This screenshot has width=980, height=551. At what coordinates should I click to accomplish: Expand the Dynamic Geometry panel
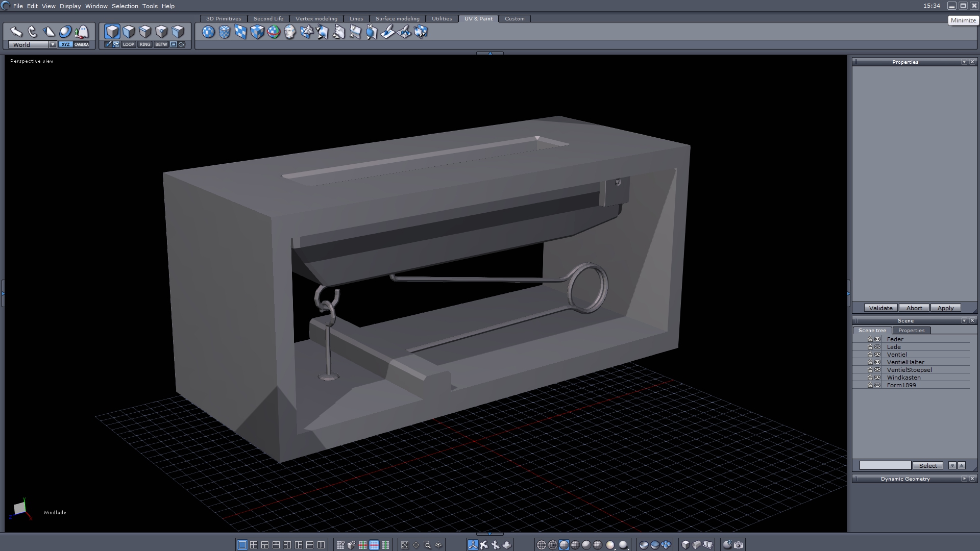click(x=964, y=479)
